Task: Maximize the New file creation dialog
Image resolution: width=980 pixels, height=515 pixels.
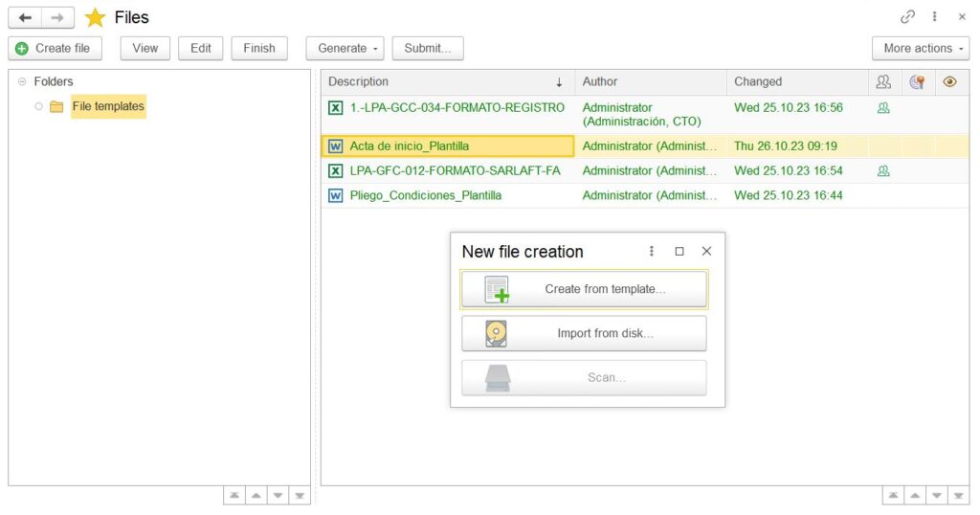Action: click(x=679, y=251)
